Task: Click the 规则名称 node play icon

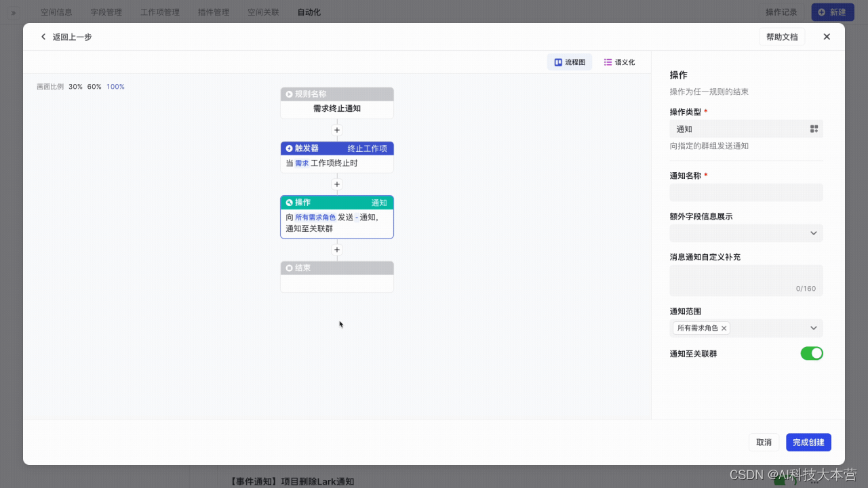Action: [290, 94]
